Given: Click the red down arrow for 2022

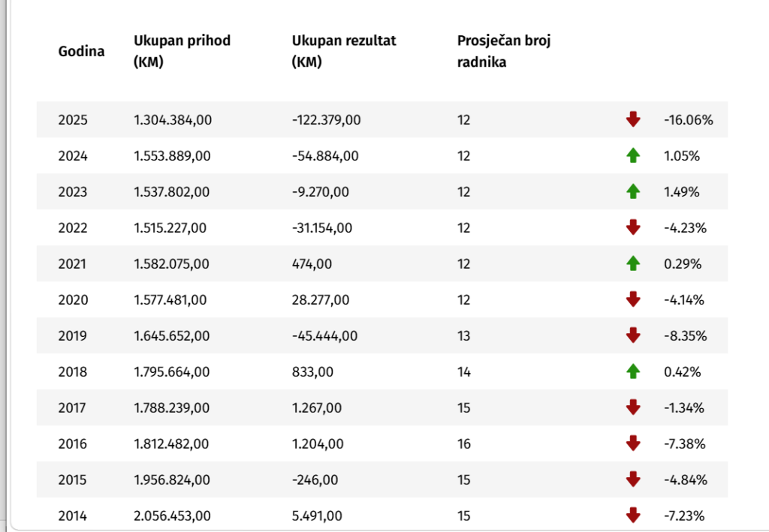Looking at the screenshot, I should coord(633,227).
